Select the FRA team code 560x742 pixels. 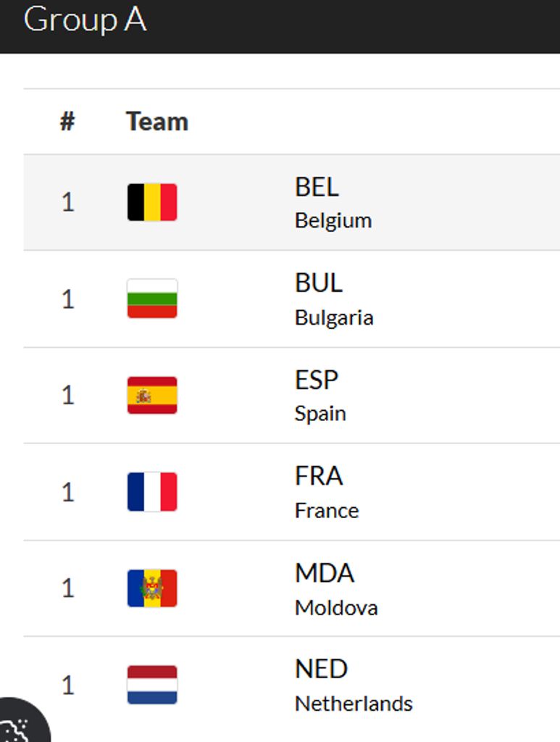pos(319,476)
